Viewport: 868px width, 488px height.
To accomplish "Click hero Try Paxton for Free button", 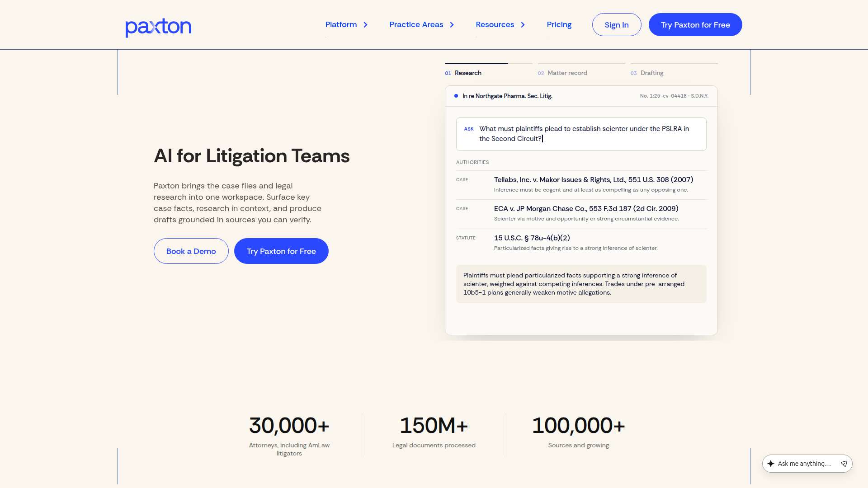I will pyautogui.click(x=281, y=251).
